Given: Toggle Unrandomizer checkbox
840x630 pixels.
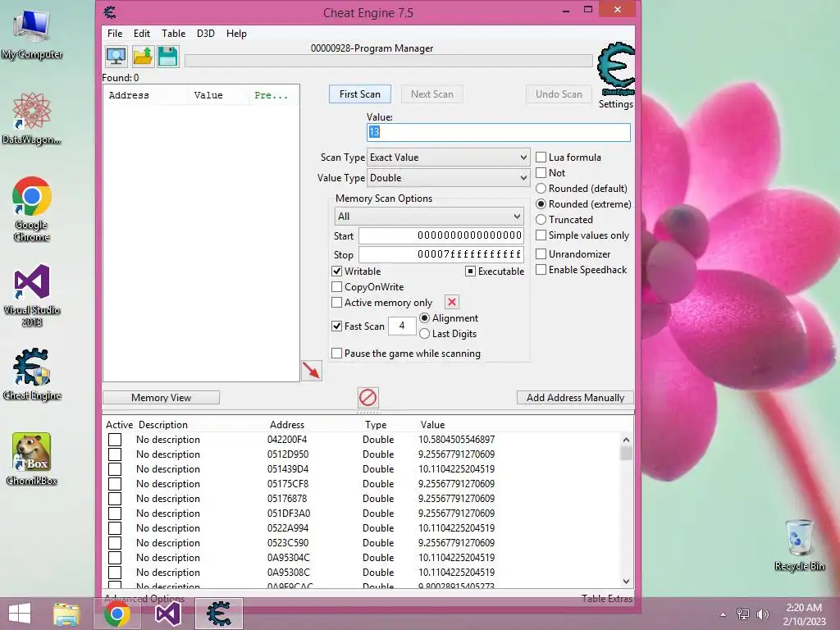Looking at the screenshot, I should click(541, 254).
